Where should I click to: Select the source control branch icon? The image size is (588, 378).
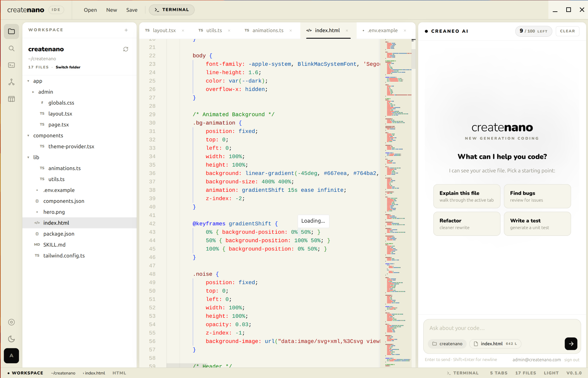[x=11, y=82]
